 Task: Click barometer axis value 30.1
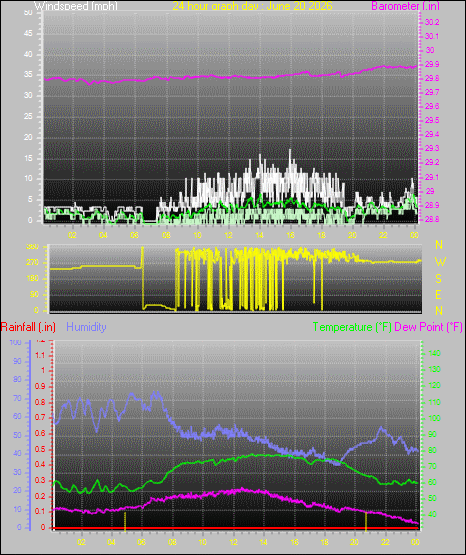[x=432, y=36]
